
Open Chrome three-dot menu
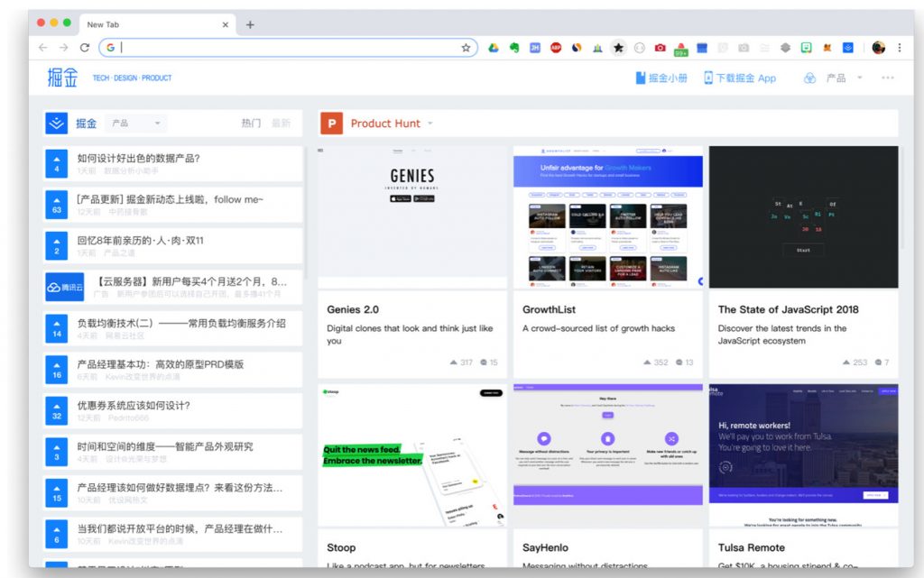click(900, 48)
